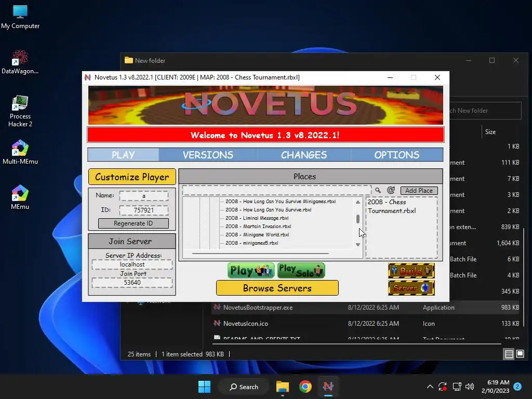The image size is (532, 399).
Task: Click the Windows Start button
Action: pos(204,387)
